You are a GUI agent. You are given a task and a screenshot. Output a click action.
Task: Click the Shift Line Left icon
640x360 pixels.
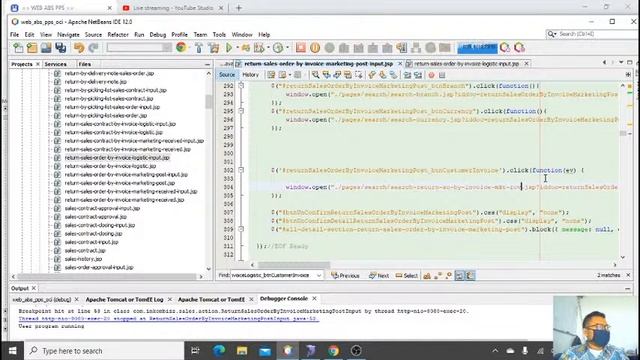tap(407, 75)
